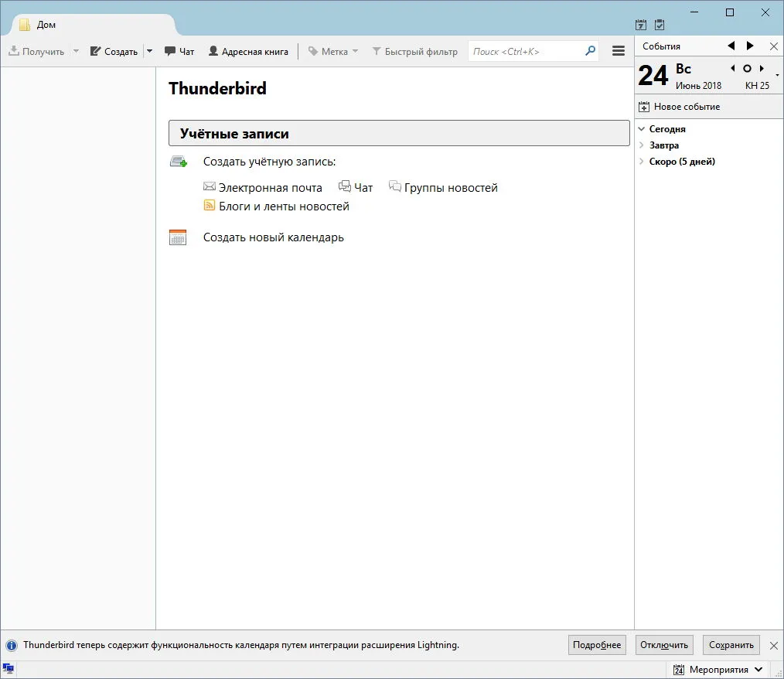Image resolution: width=784 pixels, height=679 pixels.
Task: Toggle the Quick Filter (Быстрый фильтр)
Action: point(414,52)
